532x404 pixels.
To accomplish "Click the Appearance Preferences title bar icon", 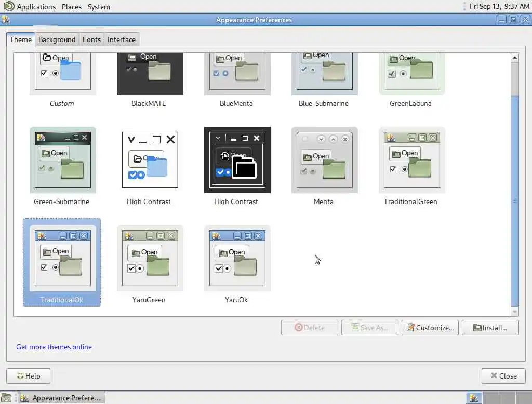I will (x=6, y=20).
